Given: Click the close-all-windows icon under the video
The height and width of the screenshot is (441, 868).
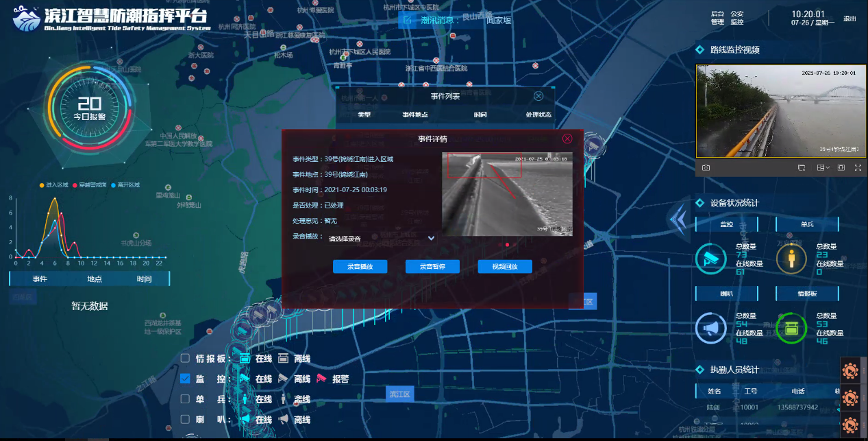Looking at the screenshot, I should [x=802, y=167].
